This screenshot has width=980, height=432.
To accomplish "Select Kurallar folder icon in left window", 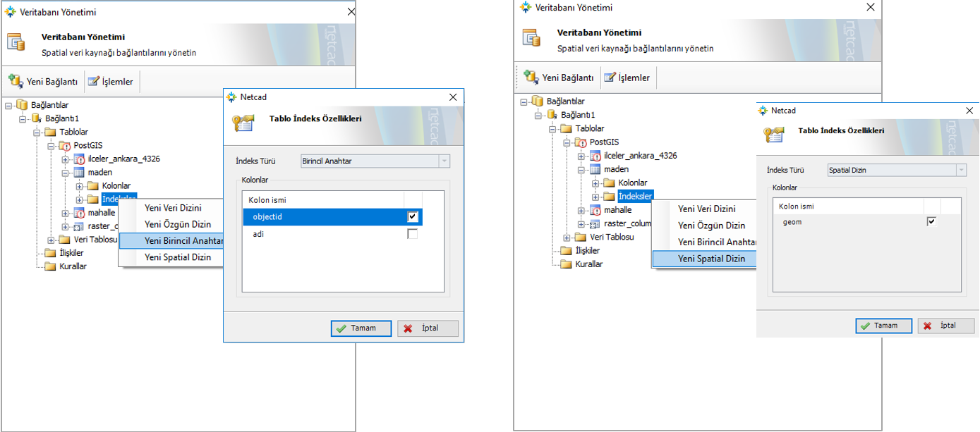I will (50, 266).
